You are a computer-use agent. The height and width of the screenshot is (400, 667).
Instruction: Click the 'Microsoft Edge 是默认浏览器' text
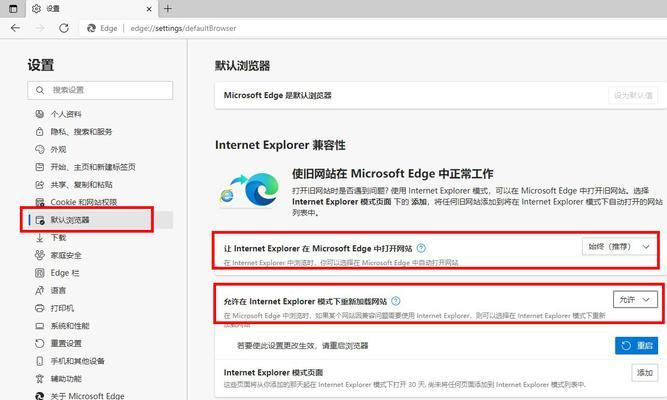pyautogui.click(x=277, y=95)
